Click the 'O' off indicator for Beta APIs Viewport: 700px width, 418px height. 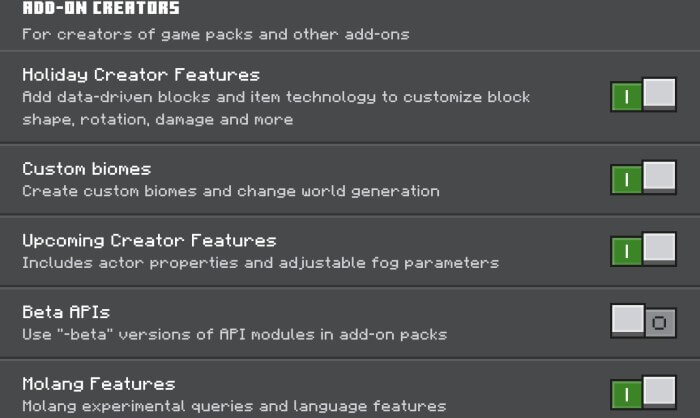[x=660, y=322]
